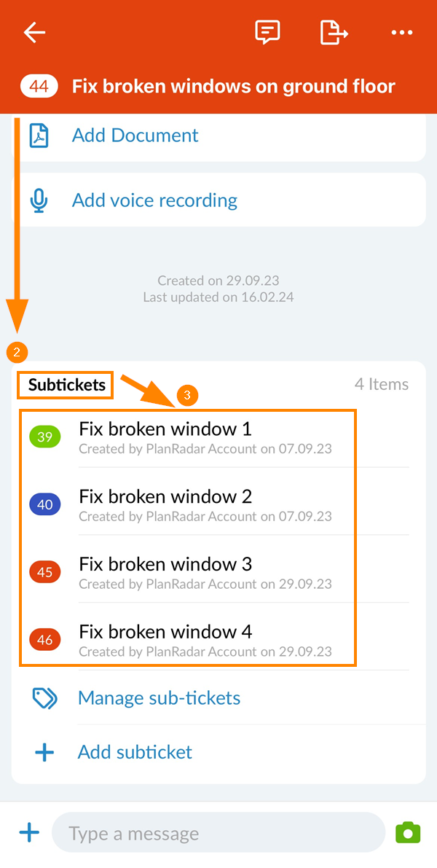Focus the Type a message field
The height and width of the screenshot is (868, 437).
pos(219,833)
